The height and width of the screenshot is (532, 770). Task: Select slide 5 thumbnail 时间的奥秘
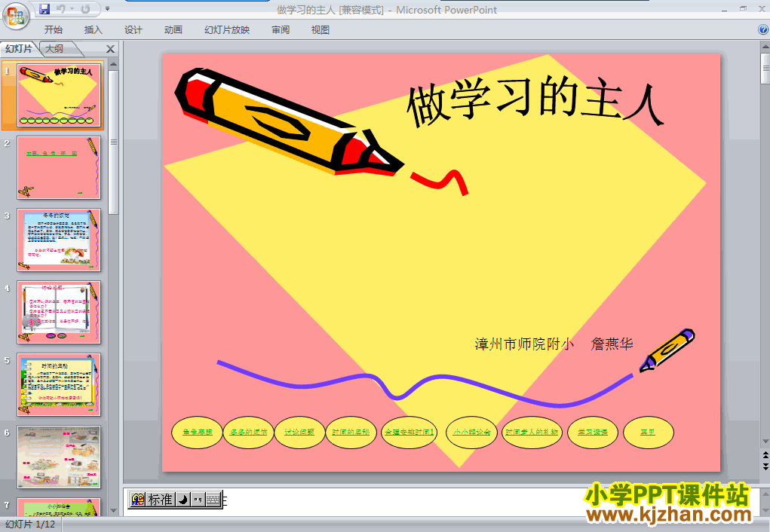coord(59,384)
